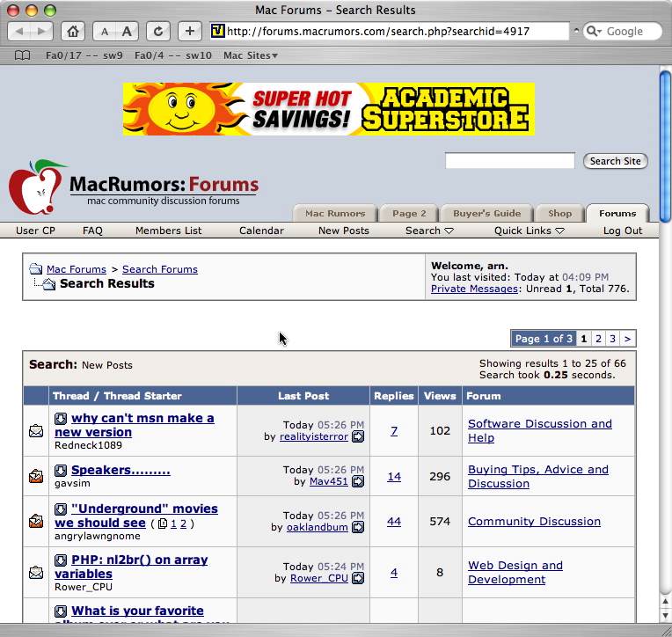Open the home page with the house icon
The height and width of the screenshot is (637, 672).
pos(73,32)
